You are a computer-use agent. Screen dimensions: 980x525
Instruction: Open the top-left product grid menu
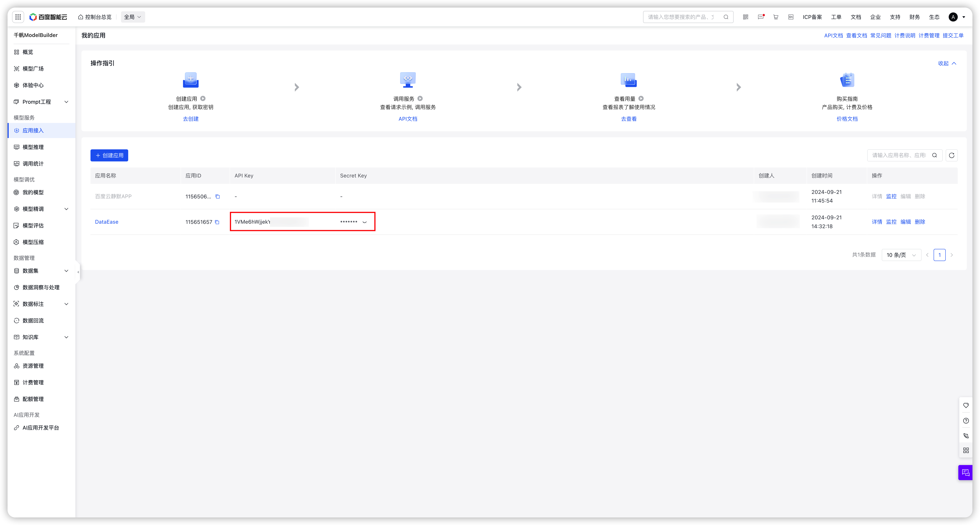tap(18, 17)
